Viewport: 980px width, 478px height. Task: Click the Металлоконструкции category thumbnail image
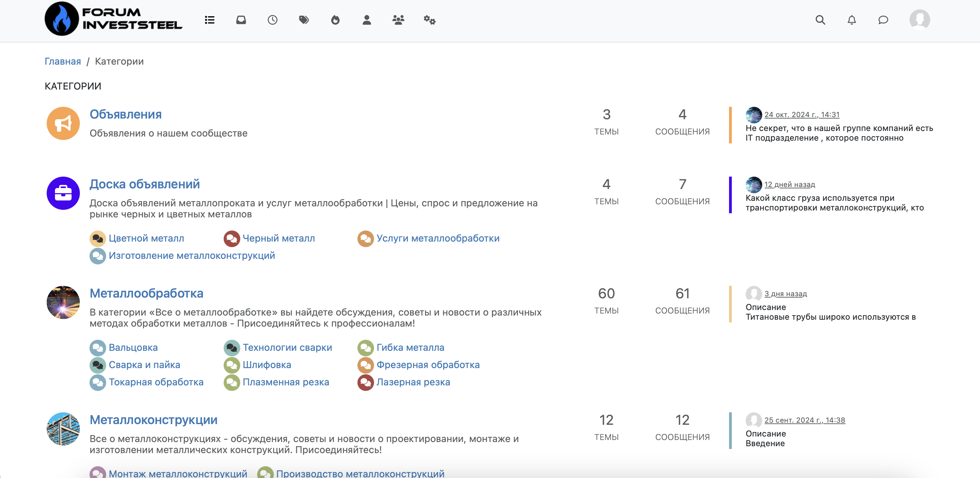pyautogui.click(x=63, y=429)
